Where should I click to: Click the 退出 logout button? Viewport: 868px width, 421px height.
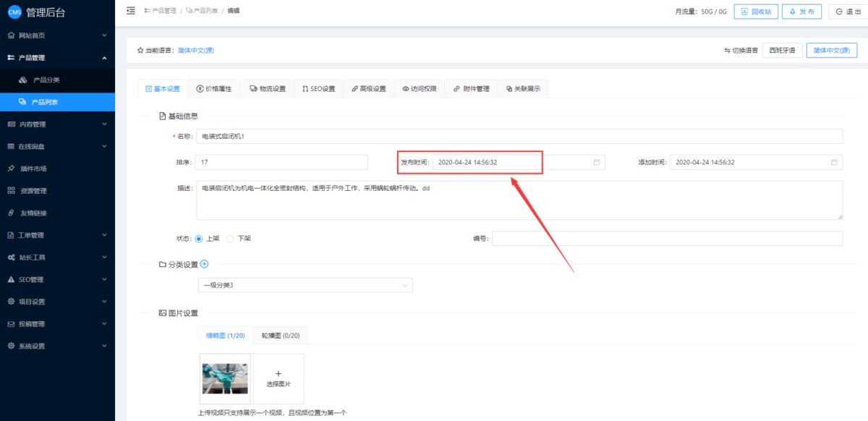coord(844,12)
